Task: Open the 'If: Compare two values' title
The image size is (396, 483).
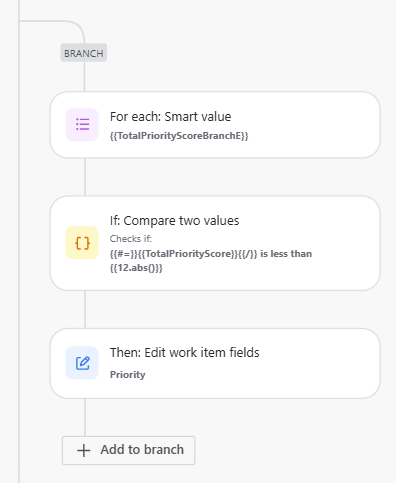Action: point(174,221)
